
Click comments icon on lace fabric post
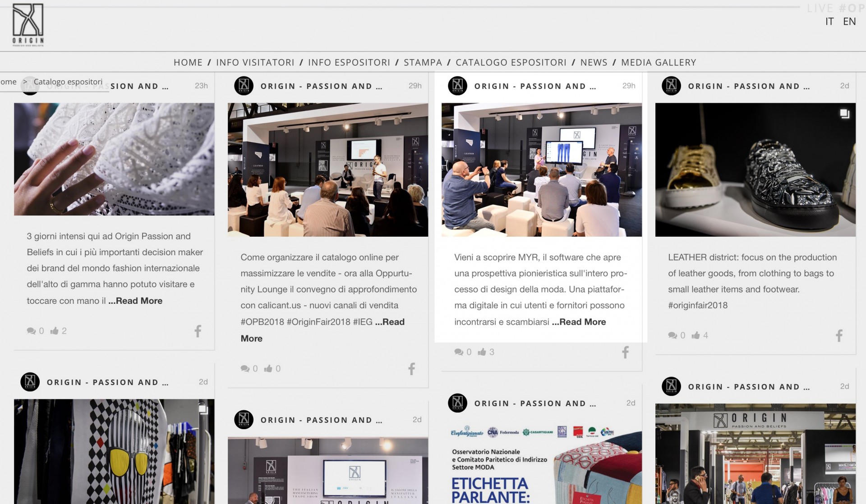31,331
